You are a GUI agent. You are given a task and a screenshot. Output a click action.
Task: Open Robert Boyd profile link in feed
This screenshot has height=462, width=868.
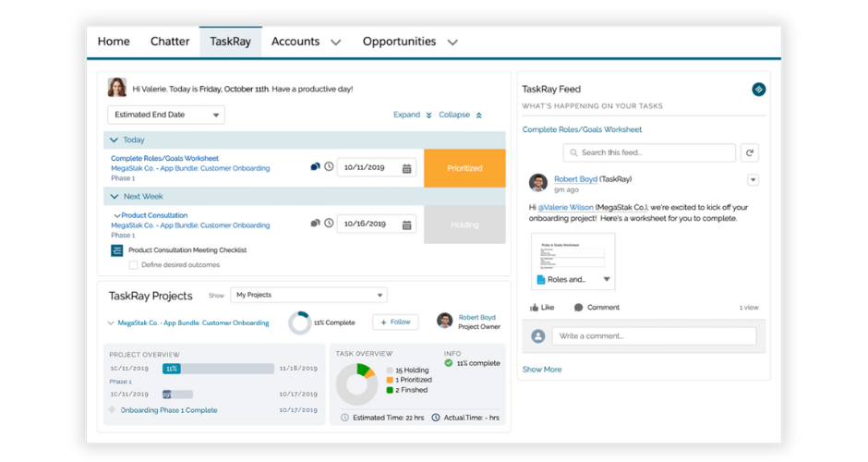(575, 179)
